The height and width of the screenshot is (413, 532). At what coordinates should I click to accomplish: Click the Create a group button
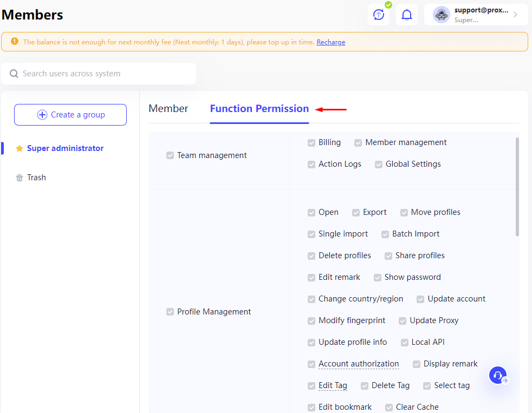pyautogui.click(x=70, y=115)
